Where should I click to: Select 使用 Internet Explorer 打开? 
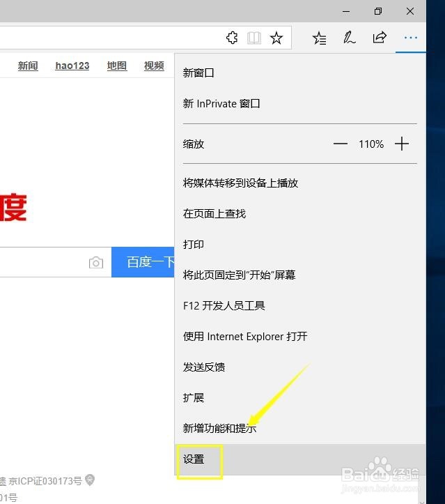click(300, 337)
